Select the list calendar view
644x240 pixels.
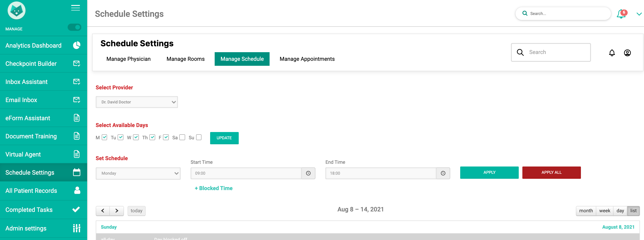(x=633, y=211)
